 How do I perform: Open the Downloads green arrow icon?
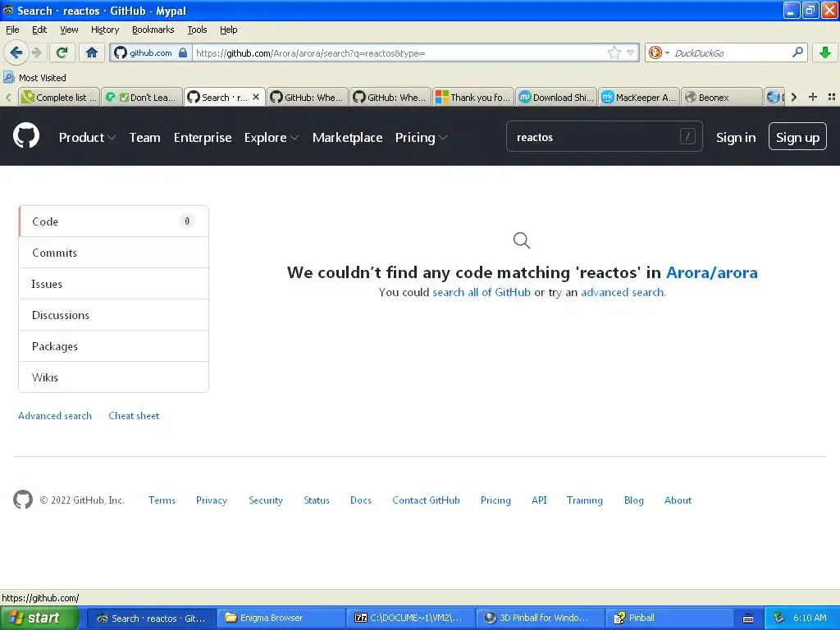(825, 52)
